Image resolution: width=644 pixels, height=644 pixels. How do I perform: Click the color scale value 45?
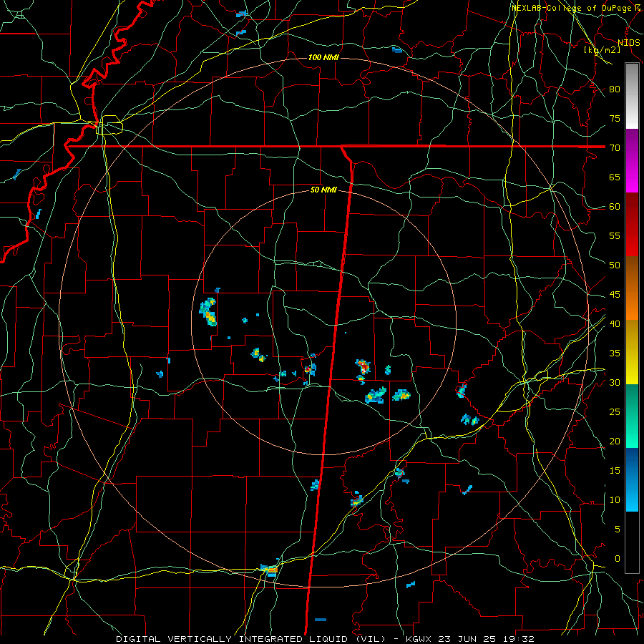click(615, 295)
